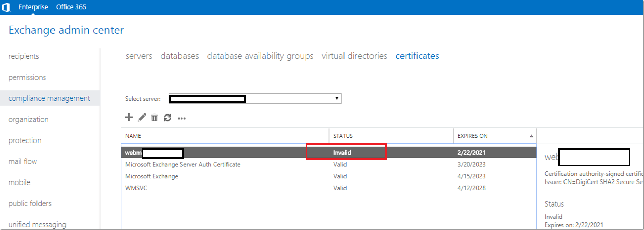Switch to the servers tab
This screenshot has height=230, width=644.
click(139, 56)
